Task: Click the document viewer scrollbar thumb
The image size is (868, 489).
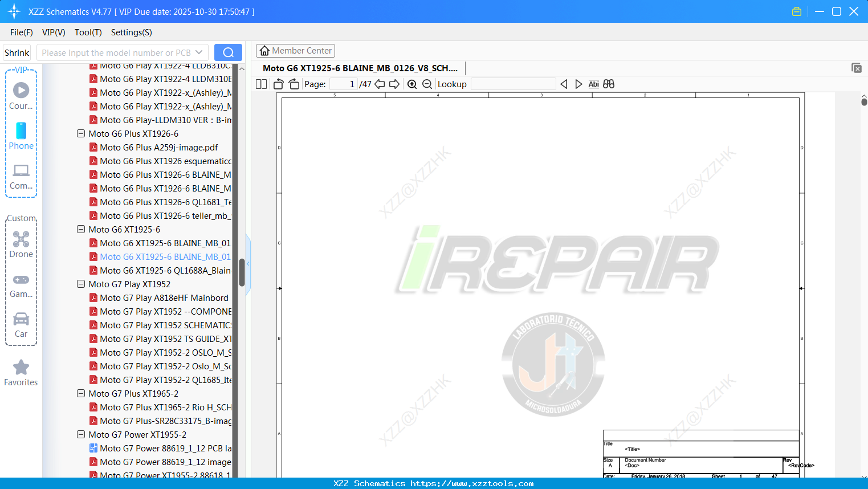Action: (x=864, y=102)
